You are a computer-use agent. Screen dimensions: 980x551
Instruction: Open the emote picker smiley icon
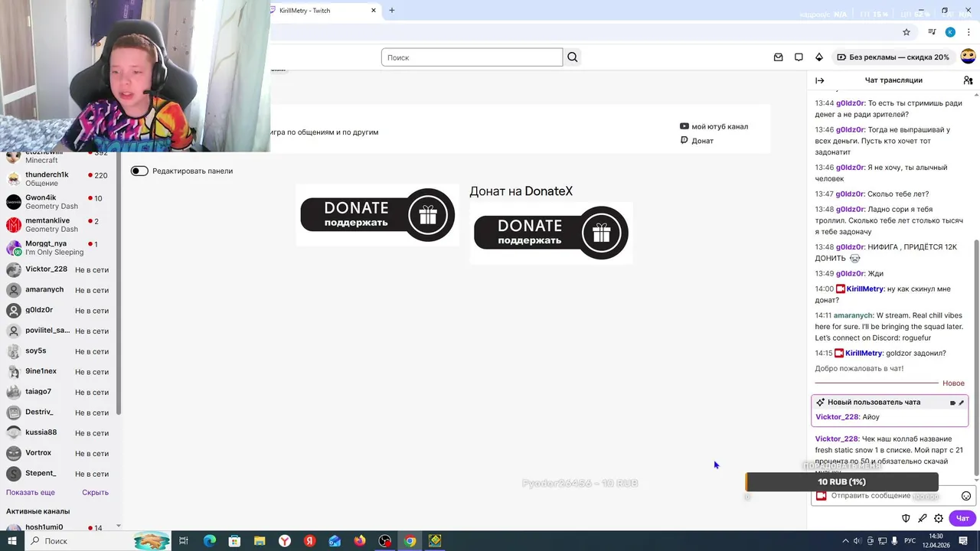pyautogui.click(x=966, y=496)
